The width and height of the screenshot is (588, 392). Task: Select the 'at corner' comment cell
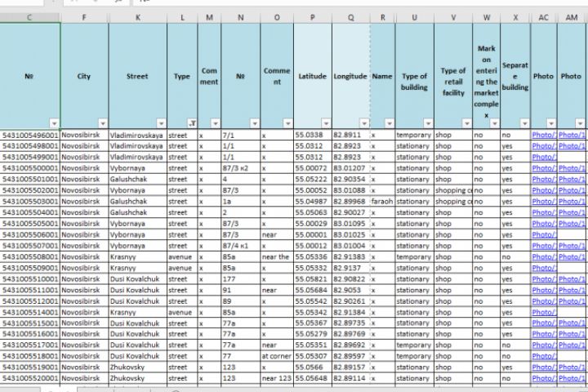coord(277,356)
